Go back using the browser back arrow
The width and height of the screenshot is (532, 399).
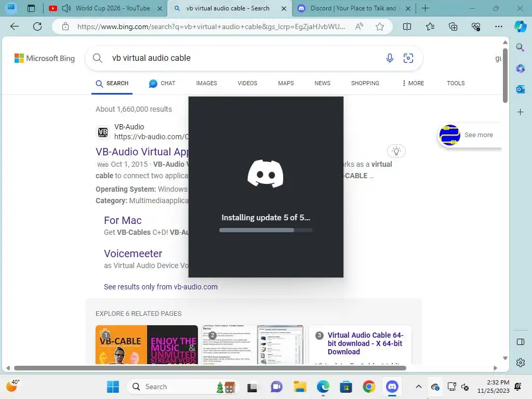tap(14, 26)
